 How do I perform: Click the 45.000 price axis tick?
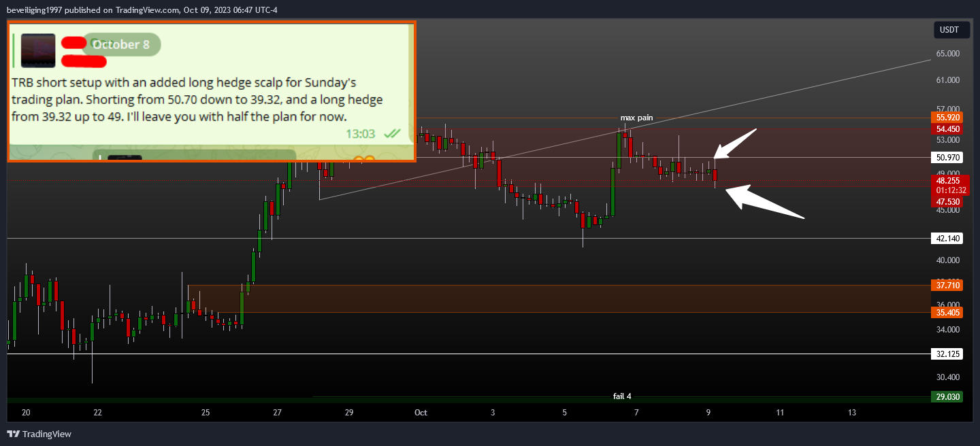(x=948, y=210)
